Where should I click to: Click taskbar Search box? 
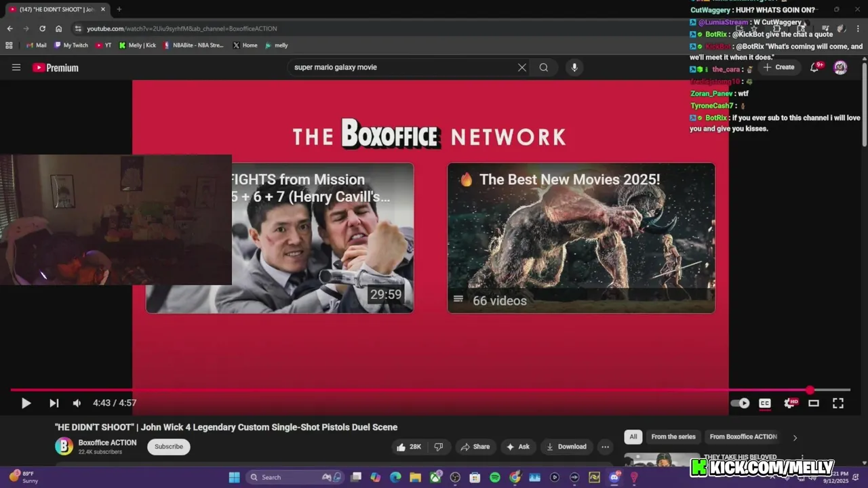pos(295,477)
